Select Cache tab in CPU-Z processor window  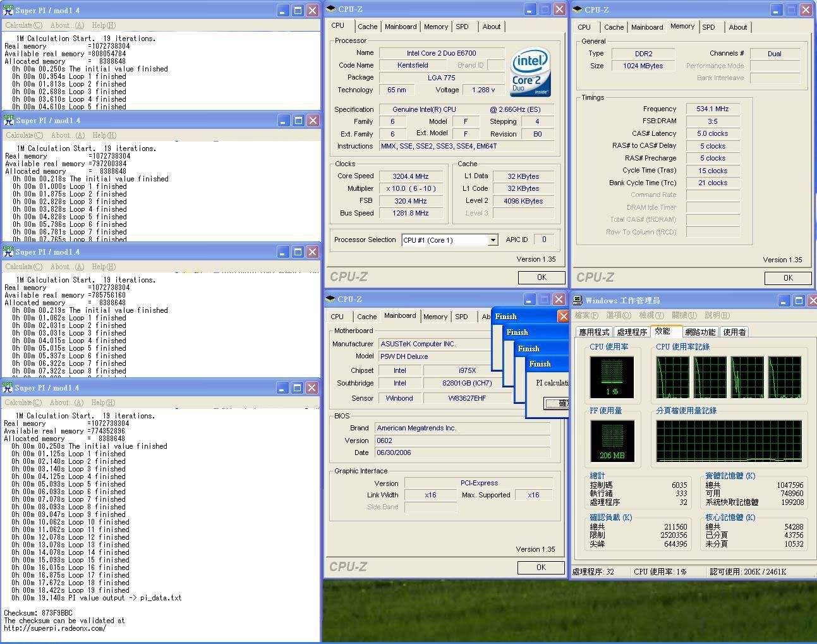367,27
